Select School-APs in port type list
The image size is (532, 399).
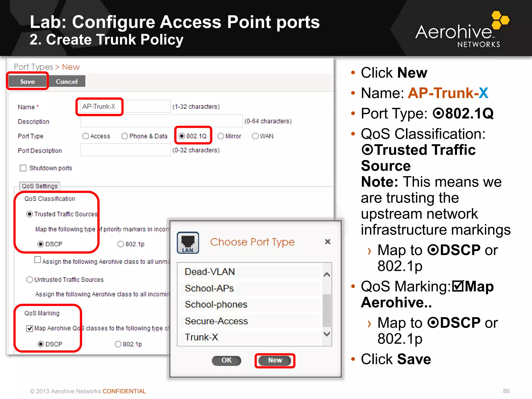coord(250,288)
